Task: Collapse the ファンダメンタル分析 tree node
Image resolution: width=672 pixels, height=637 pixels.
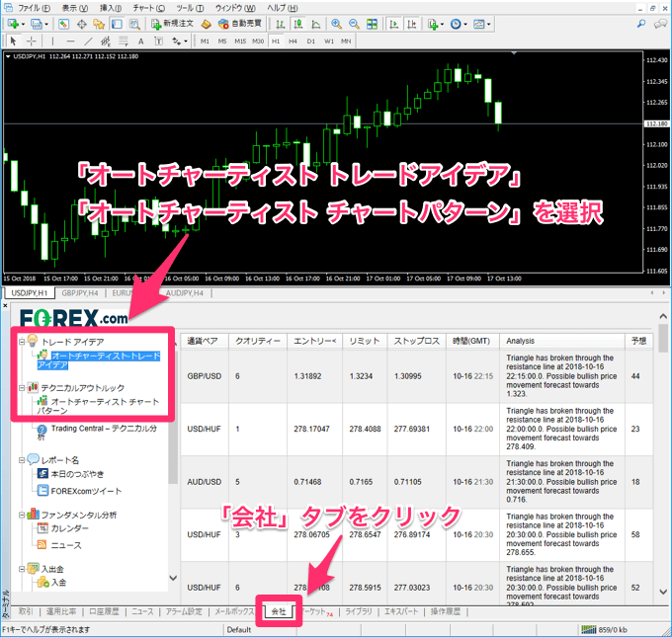Action: click(22, 515)
